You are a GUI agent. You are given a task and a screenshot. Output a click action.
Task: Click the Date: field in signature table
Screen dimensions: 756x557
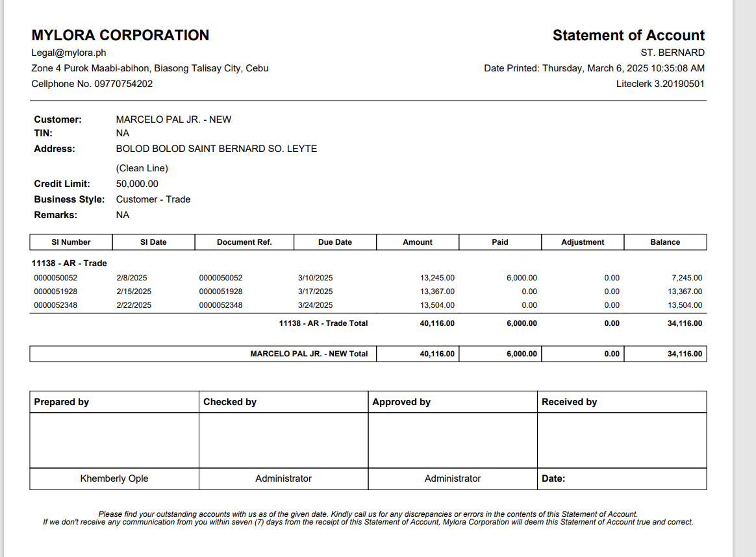click(x=553, y=478)
